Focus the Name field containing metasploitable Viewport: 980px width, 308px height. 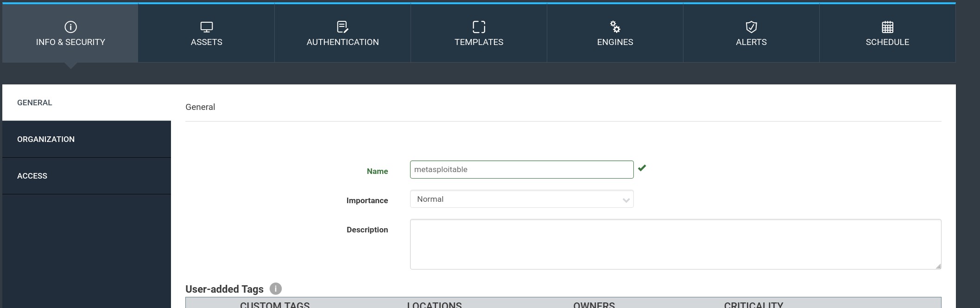521,170
